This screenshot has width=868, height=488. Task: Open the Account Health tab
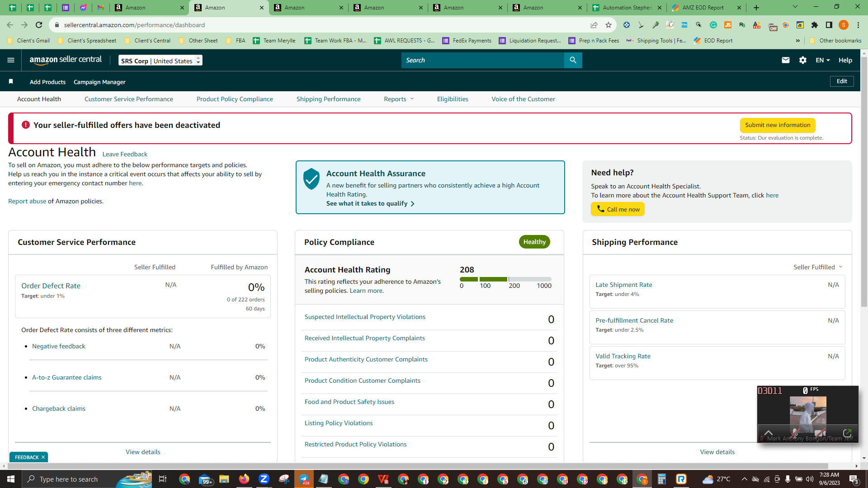(x=39, y=99)
